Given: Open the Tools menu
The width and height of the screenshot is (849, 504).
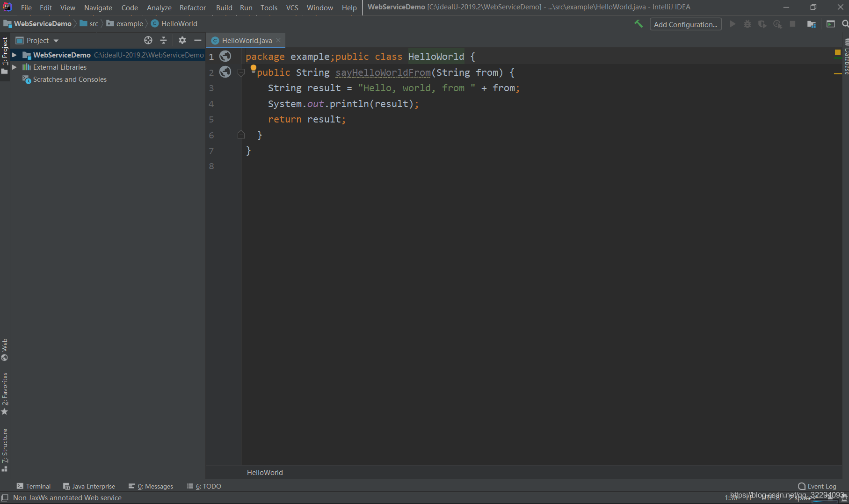Looking at the screenshot, I should pyautogui.click(x=268, y=7).
